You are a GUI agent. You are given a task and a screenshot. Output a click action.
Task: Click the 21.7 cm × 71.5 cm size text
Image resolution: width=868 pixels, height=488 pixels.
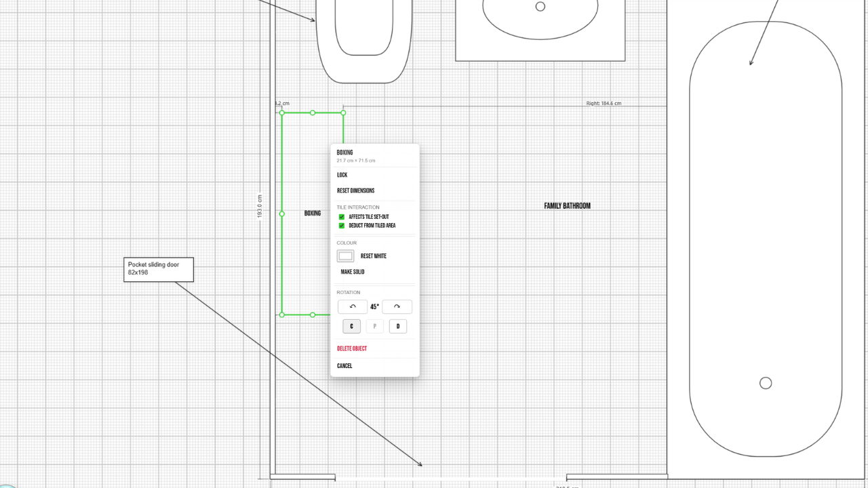pyautogui.click(x=356, y=161)
